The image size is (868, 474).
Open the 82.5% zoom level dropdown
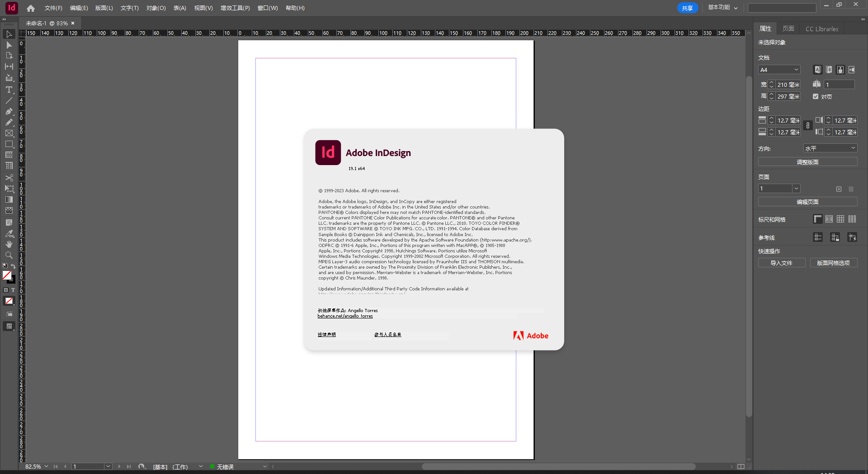[46, 466]
